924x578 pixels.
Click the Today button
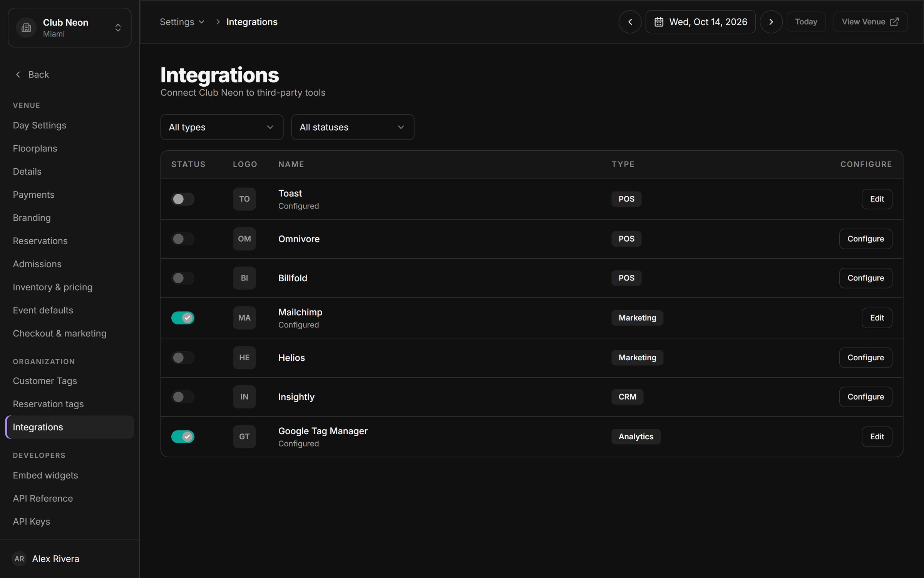[806, 22]
